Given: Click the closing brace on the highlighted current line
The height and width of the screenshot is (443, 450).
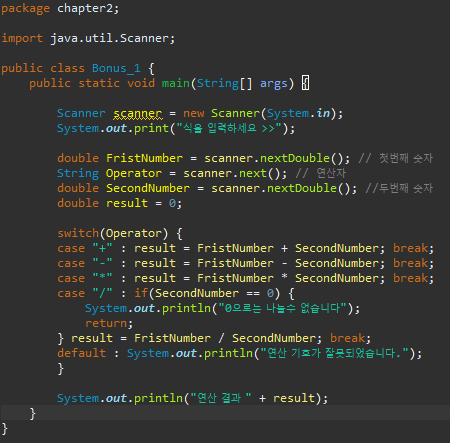Looking at the screenshot, I should point(32,413).
